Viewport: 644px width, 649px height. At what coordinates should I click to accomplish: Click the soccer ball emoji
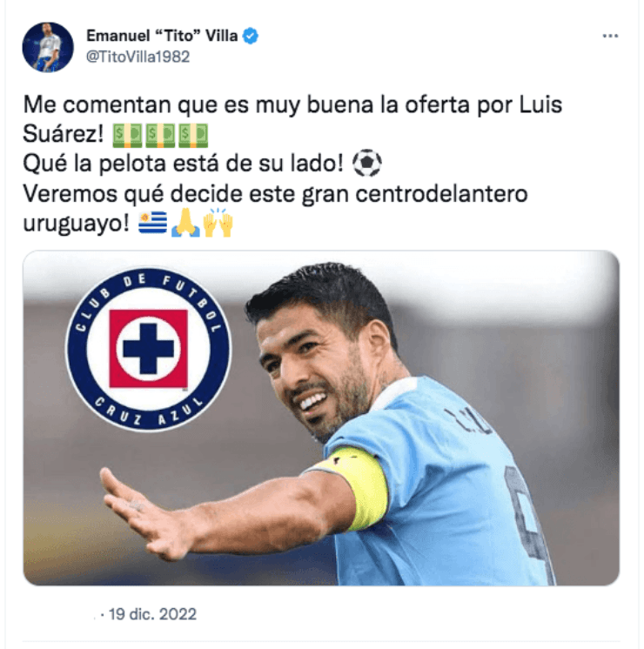tap(367, 163)
